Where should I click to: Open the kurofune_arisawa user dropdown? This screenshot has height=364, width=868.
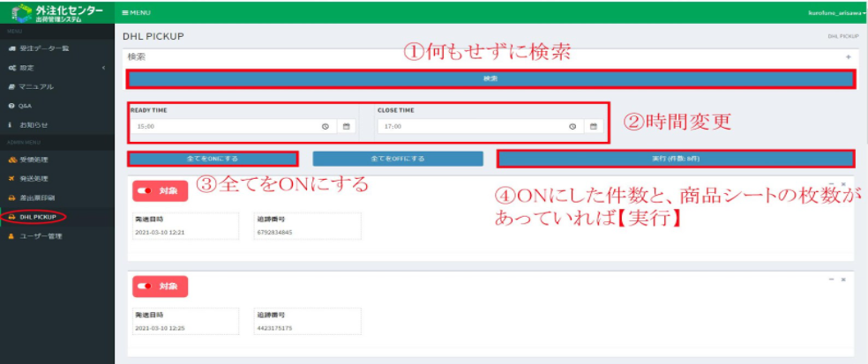837,12
